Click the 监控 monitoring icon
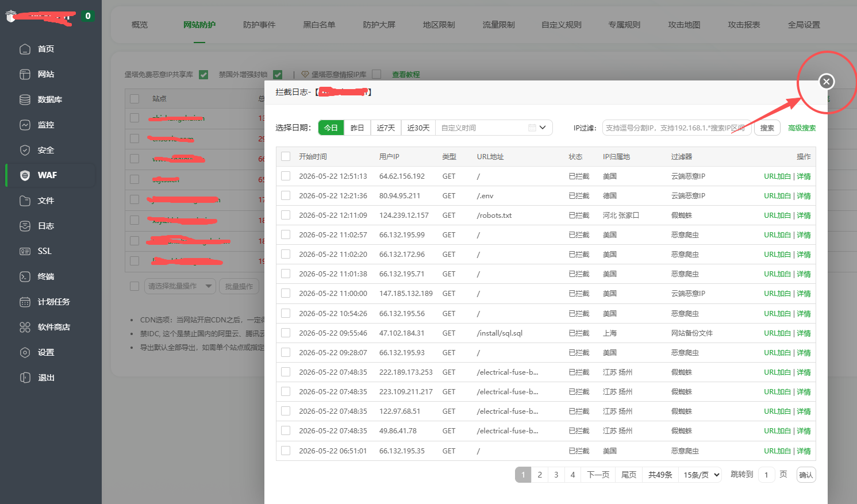857x504 pixels. coord(25,125)
